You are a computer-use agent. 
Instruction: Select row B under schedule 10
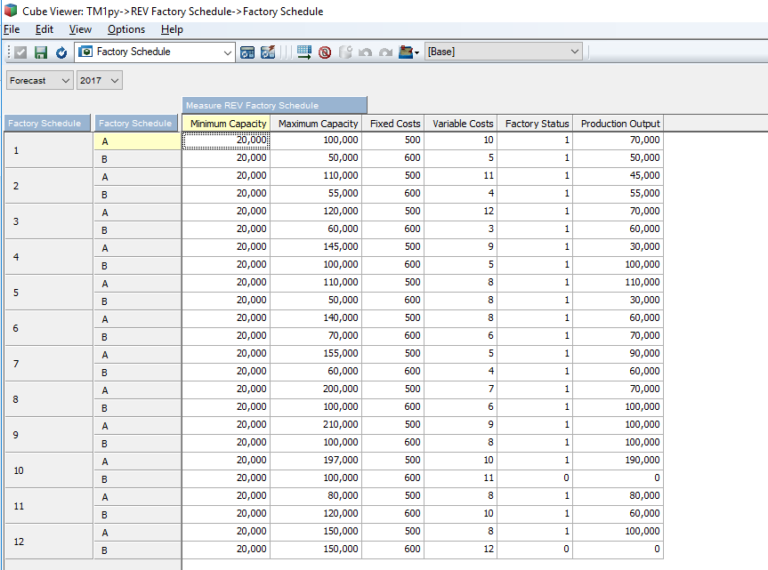point(137,479)
